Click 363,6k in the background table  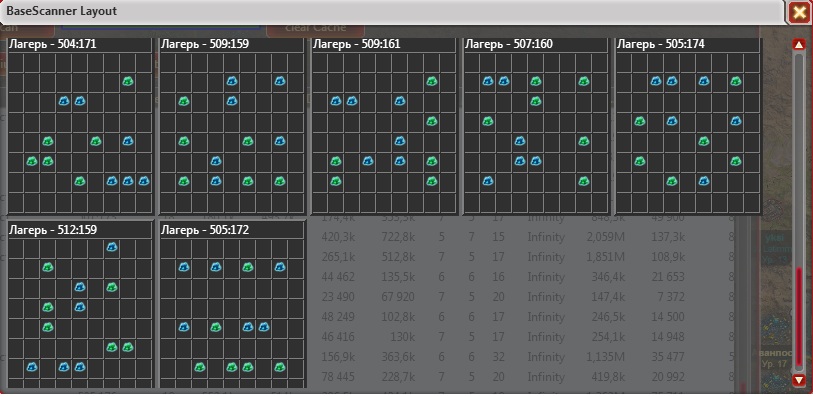point(398,357)
